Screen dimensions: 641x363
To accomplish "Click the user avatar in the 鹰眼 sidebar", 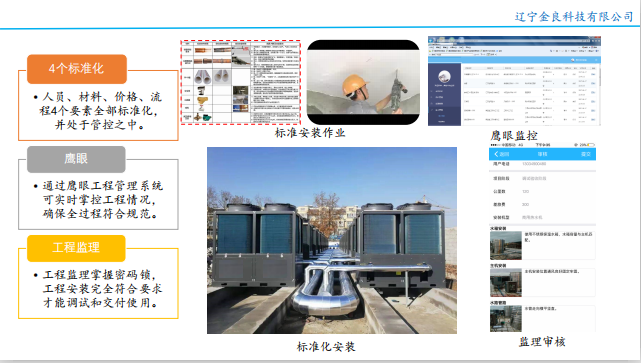I will coord(444,76).
